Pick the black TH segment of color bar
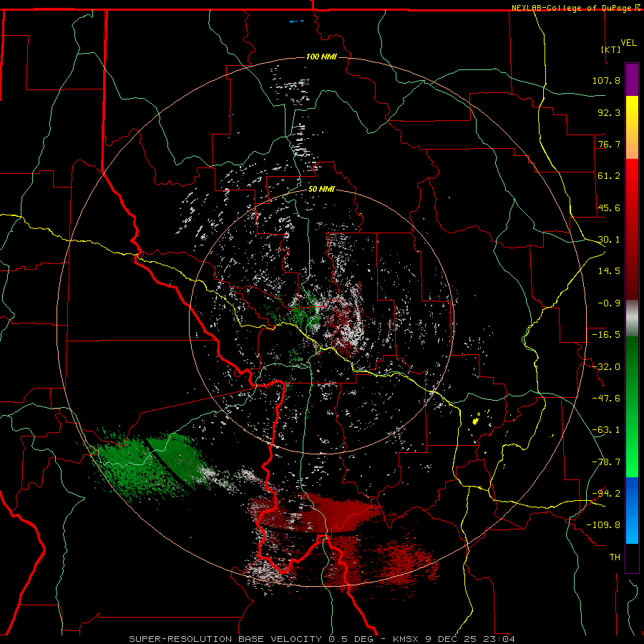This screenshot has height=644, width=644. 632,557
